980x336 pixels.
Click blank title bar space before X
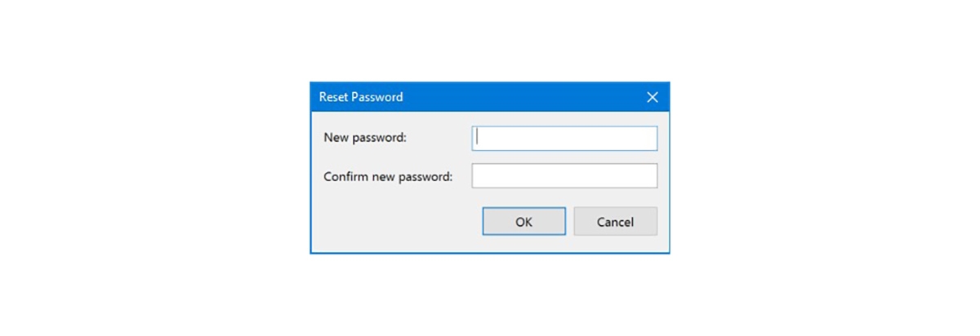[523, 97]
